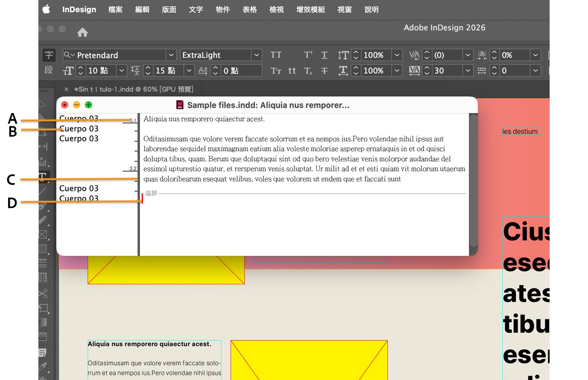Open the Pretendard font family dropdown
The image size is (588, 380).
[171, 55]
